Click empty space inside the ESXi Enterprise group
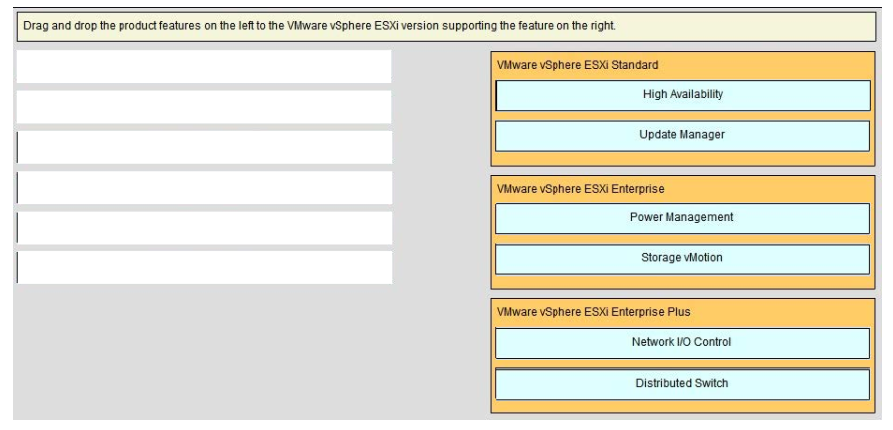893x430 pixels. (x=682, y=282)
